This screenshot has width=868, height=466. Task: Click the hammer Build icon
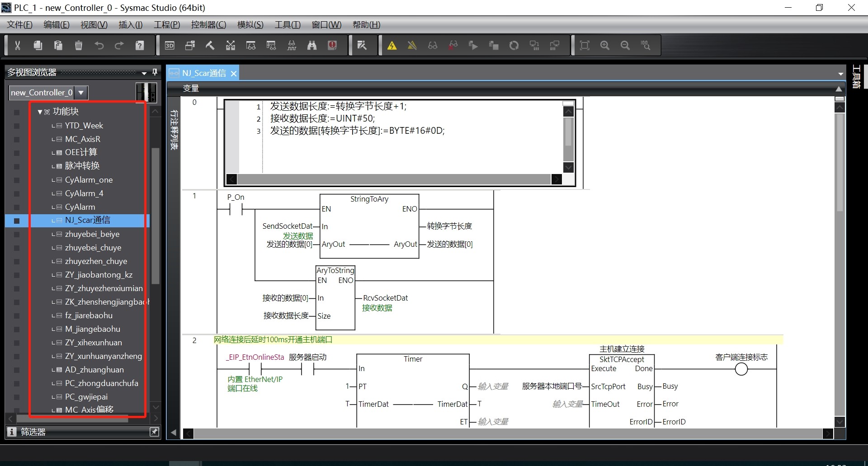click(210, 45)
